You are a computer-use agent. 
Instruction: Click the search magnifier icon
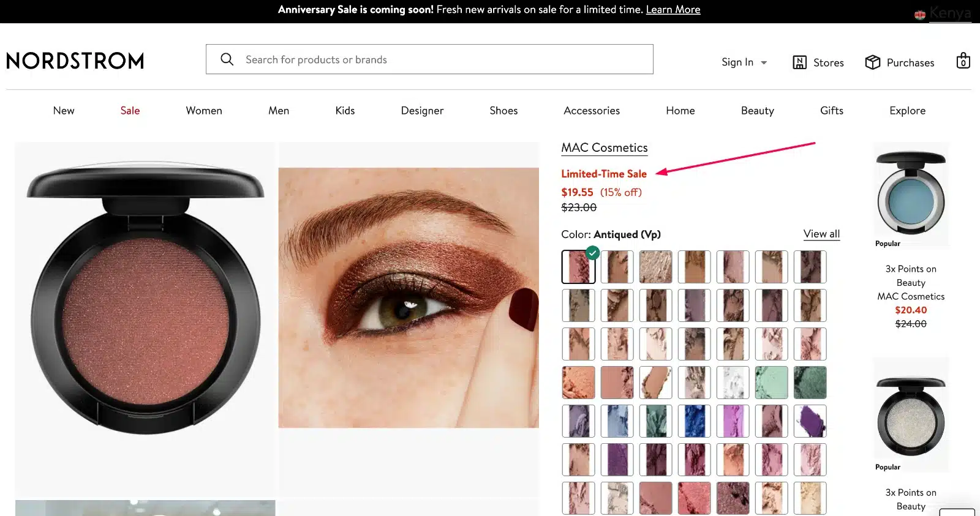click(227, 59)
